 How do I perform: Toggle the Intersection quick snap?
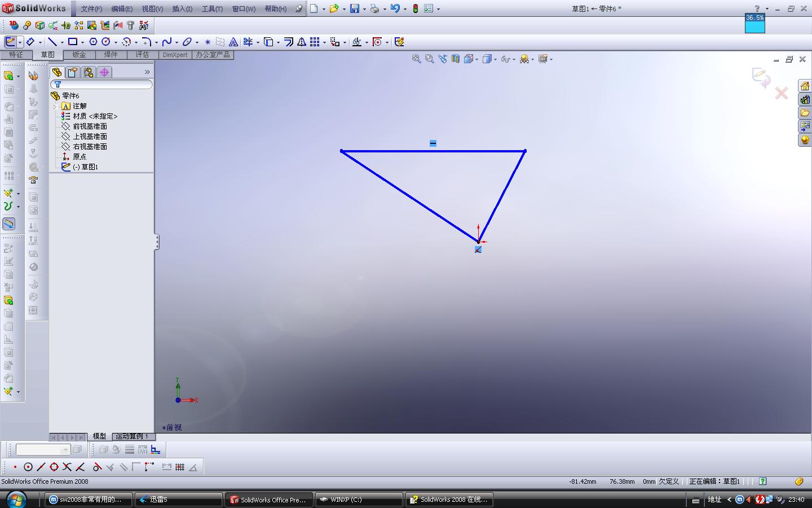tap(67, 467)
